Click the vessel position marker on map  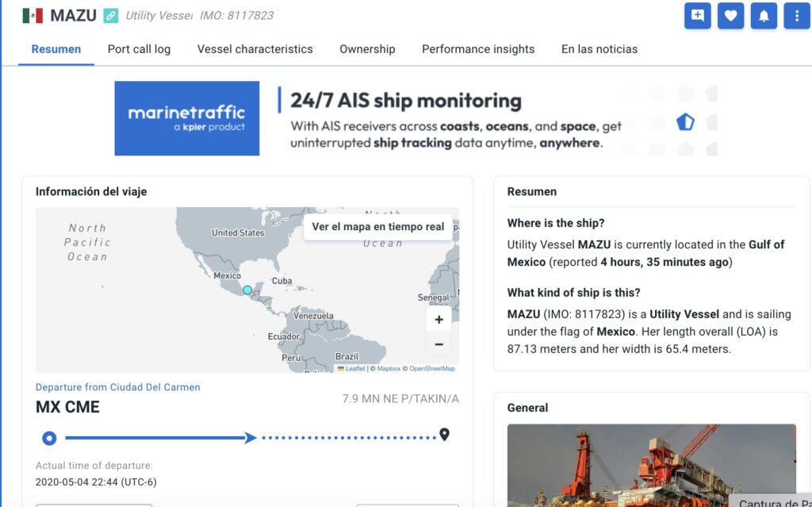pos(247,290)
